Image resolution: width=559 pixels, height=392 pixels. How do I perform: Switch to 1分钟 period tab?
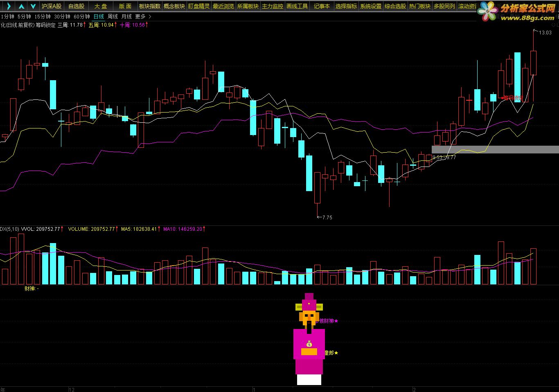(7, 16)
